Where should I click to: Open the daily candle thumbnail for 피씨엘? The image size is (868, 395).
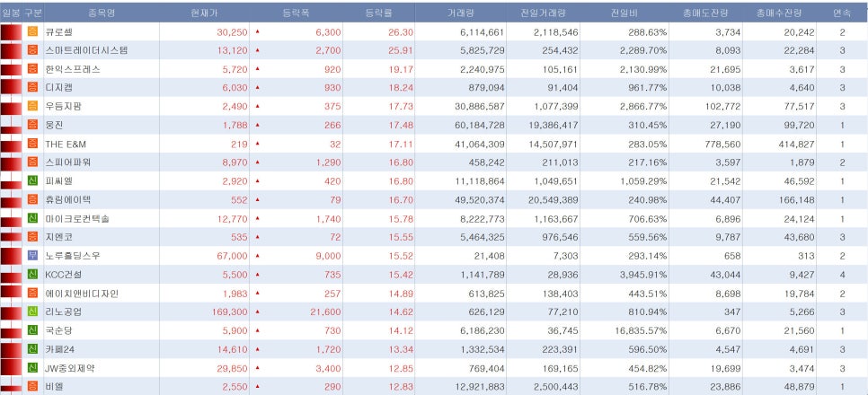pos(11,181)
